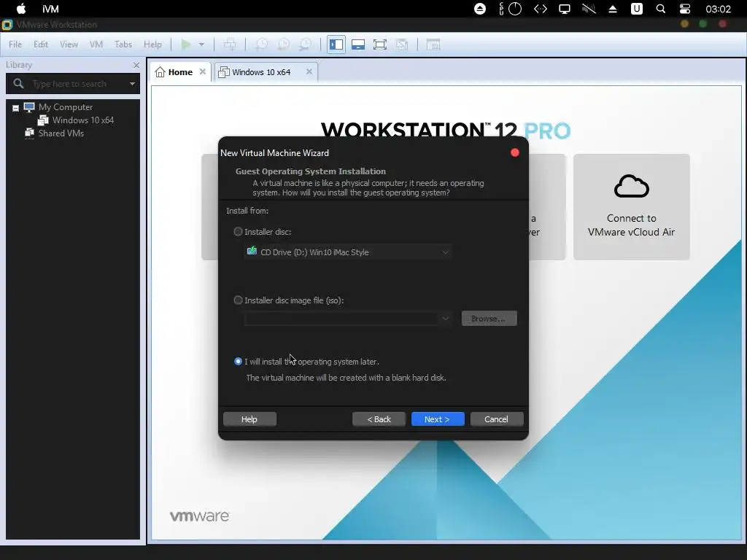Select Windows 10 x64 in library tree

coord(83,120)
